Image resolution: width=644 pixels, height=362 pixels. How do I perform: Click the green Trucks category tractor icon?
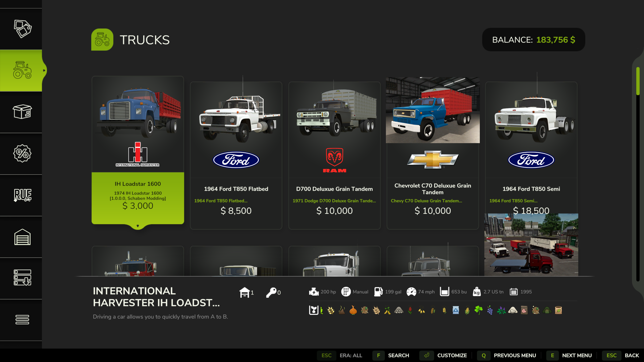(x=102, y=40)
